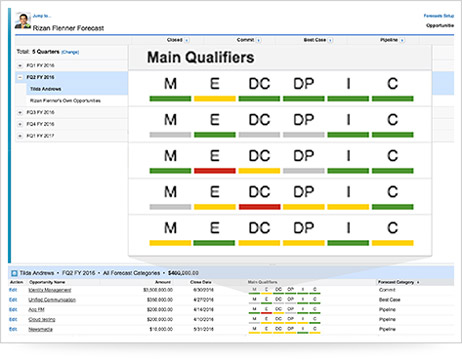This screenshot has height=360, width=462.
Task: Open the Pipeline column dropdown arrow
Action: 402,40
